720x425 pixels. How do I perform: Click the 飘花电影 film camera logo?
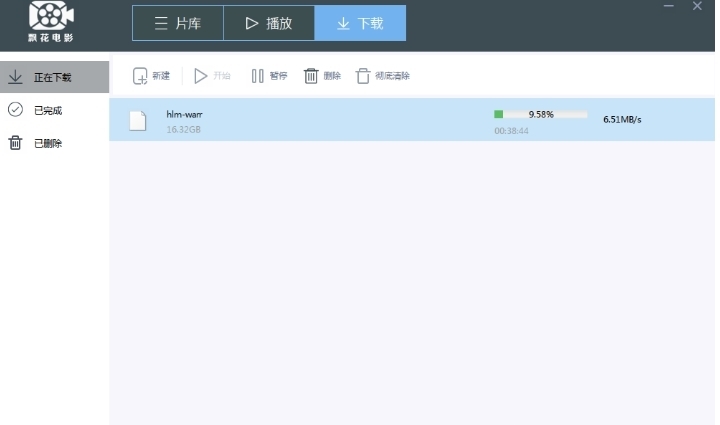point(51,16)
